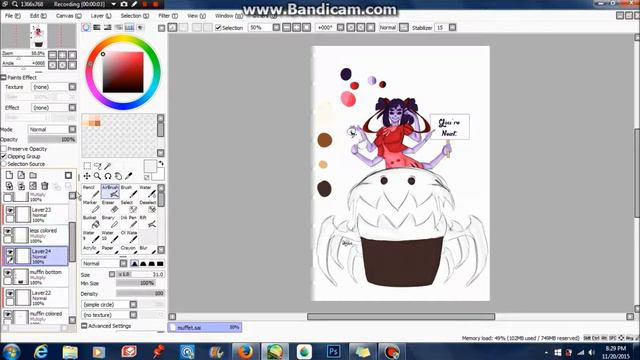Open the layer Mode dropdown
Viewport: 640px width, 360px height.
pos(72,129)
